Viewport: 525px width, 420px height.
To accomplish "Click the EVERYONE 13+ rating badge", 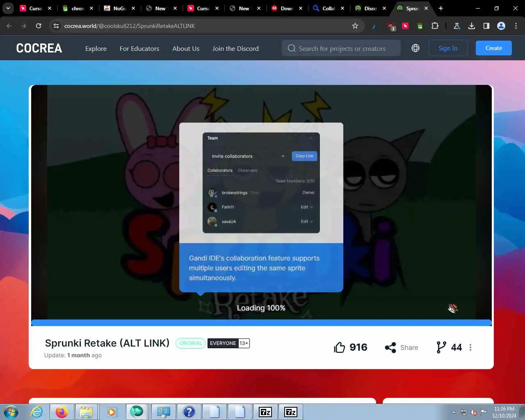I will click(x=228, y=343).
